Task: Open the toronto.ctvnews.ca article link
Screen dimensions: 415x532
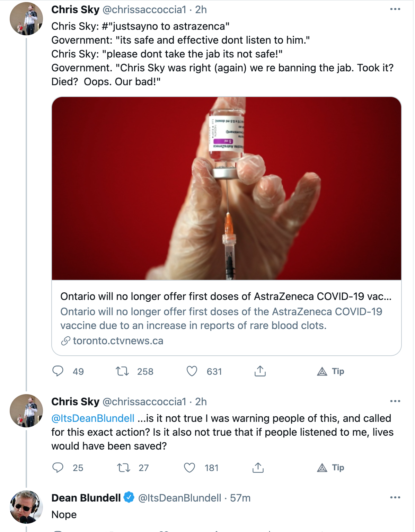Action: tap(118, 341)
